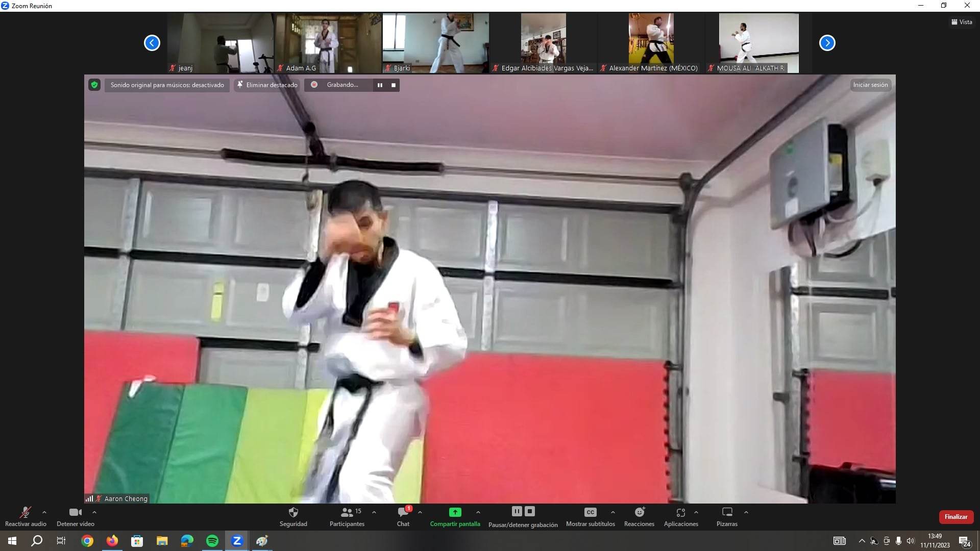The width and height of the screenshot is (980, 551).
Task: Pause recording via top Grabando pause icon
Action: click(380, 85)
